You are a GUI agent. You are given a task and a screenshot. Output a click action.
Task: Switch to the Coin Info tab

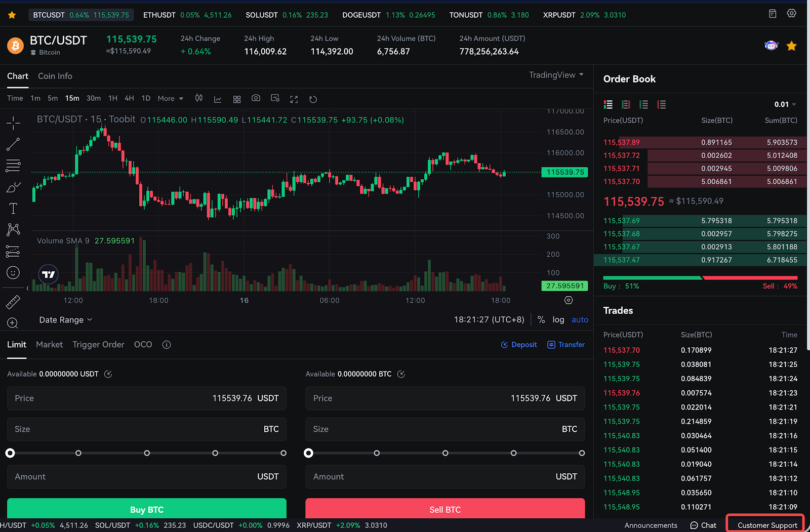point(55,76)
